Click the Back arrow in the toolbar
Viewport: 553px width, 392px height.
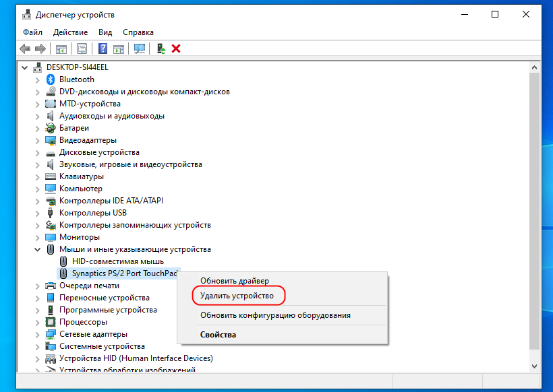coord(25,48)
